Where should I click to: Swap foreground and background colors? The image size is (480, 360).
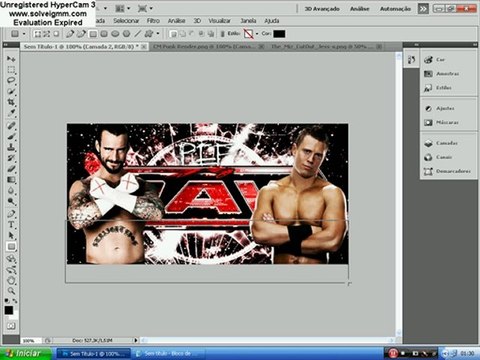point(15,301)
